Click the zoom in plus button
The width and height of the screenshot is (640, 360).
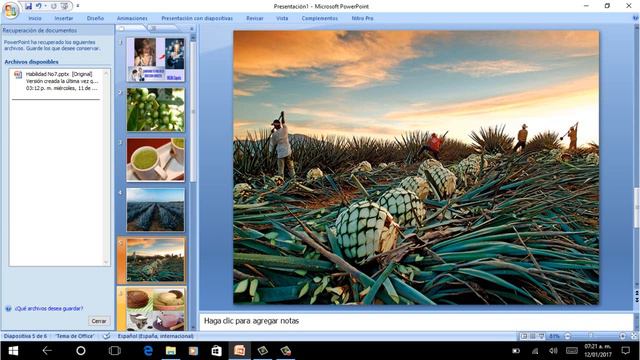click(622, 336)
